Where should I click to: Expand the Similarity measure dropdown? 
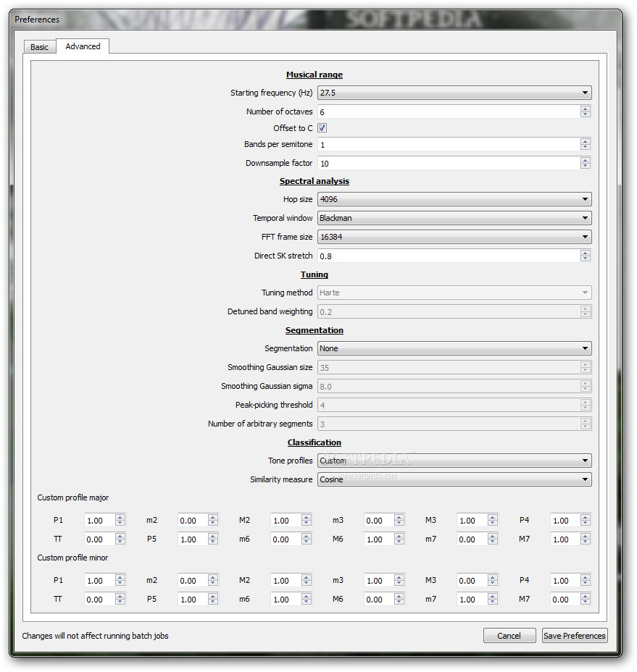click(x=454, y=479)
